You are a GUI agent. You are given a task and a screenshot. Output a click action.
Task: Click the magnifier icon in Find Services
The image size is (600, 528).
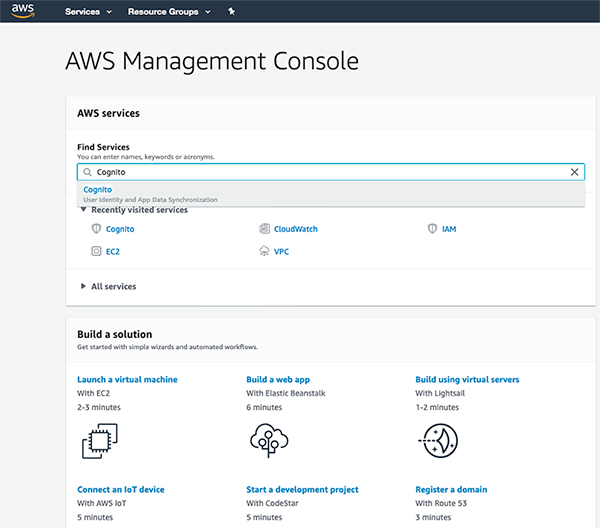pos(88,172)
